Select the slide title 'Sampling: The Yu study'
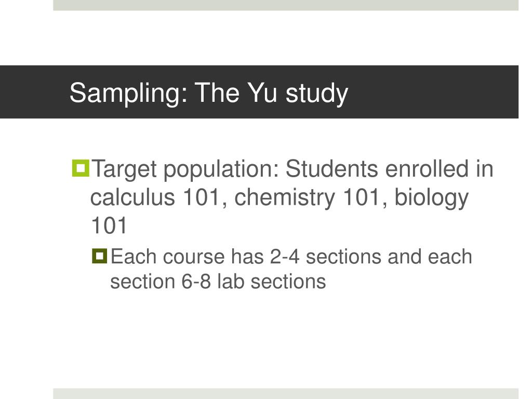The image size is (532, 399). click(209, 93)
